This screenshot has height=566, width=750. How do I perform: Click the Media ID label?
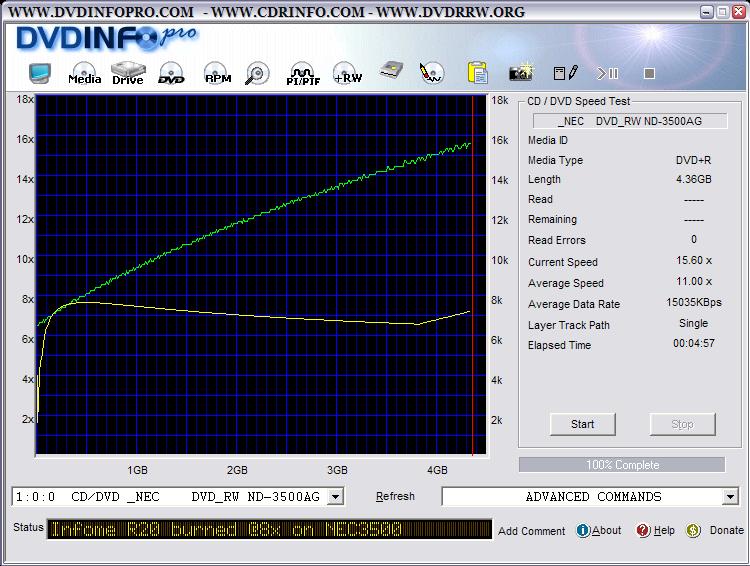click(x=548, y=140)
